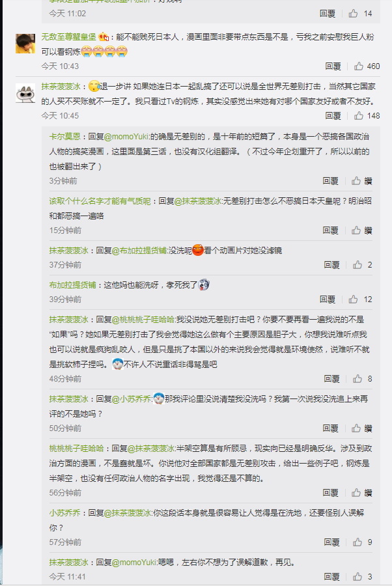Like 布加拉提货铺's reply with 12 likes
This screenshot has height=586, width=392.
click(x=353, y=300)
